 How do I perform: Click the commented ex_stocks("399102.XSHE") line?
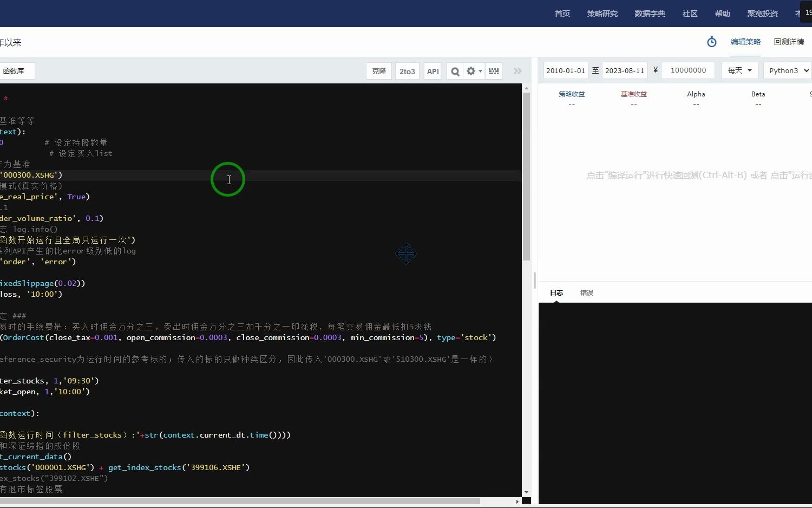54,478
